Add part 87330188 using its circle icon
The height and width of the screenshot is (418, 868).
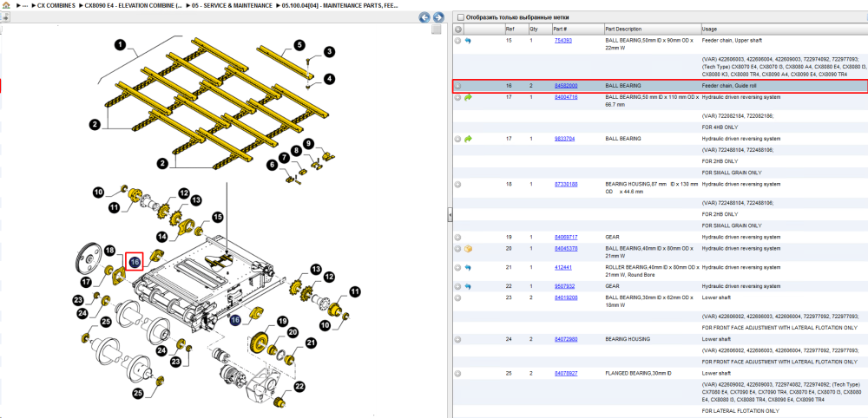tap(457, 184)
